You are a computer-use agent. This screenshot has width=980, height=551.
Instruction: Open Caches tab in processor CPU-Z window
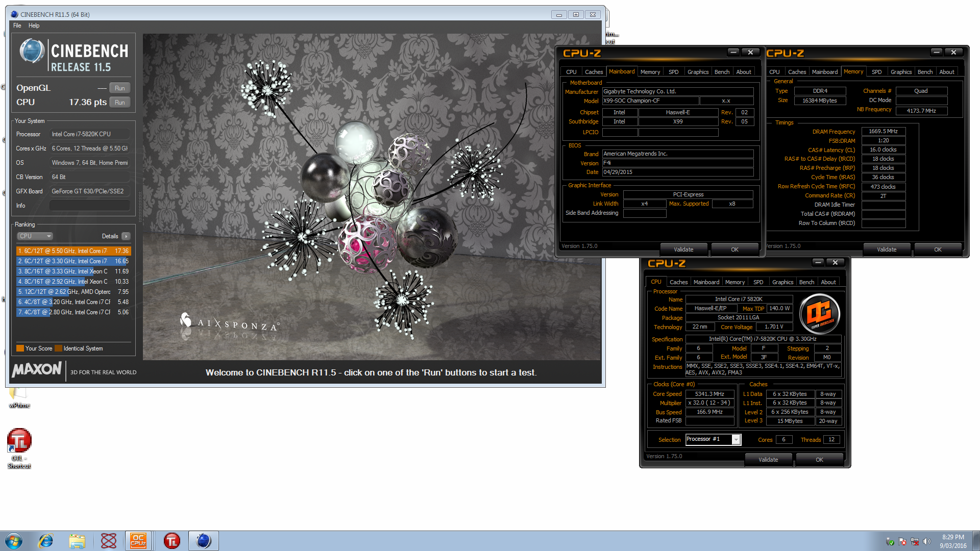pyautogui.click(x=678, y=282)
